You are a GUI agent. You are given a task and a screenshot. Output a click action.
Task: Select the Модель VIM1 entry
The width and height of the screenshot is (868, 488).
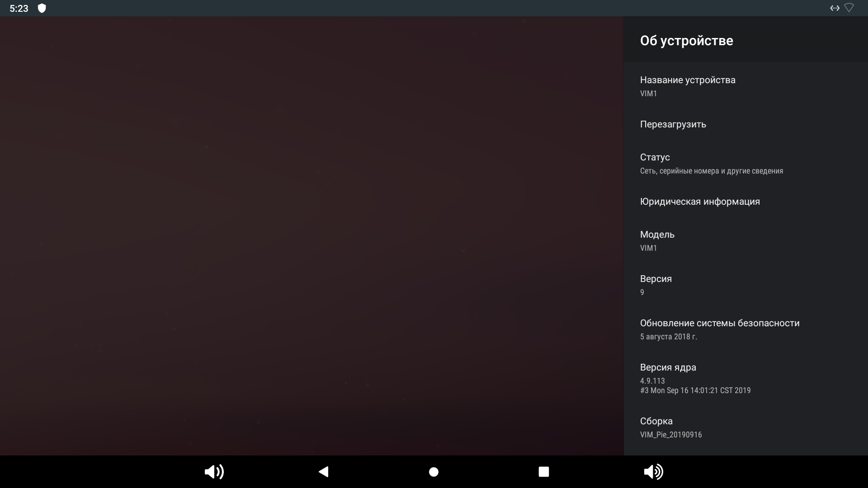coord(746,240)
